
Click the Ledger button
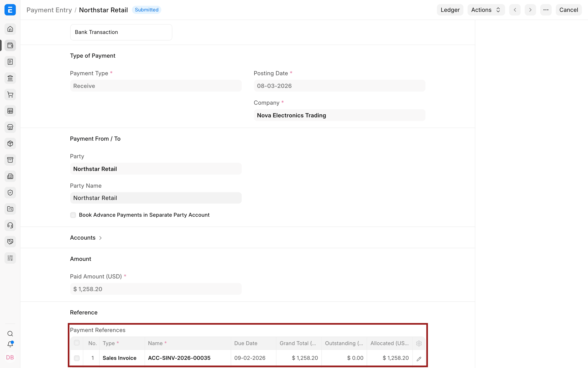450,10
